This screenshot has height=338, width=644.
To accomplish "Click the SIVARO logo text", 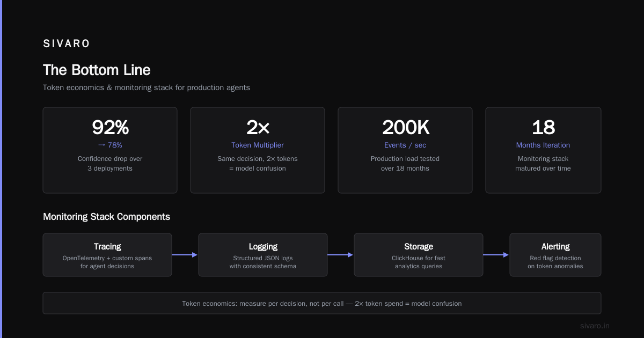I will pyautogui.click(x=67, y=44).
